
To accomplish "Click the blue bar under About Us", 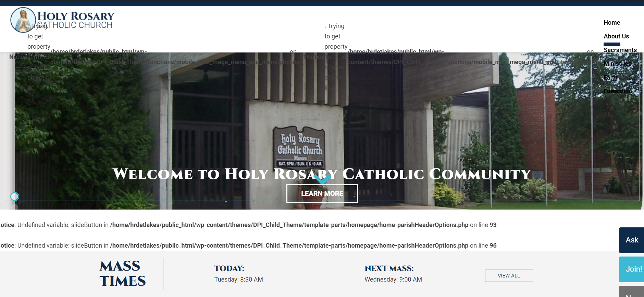I will point(612,44).
